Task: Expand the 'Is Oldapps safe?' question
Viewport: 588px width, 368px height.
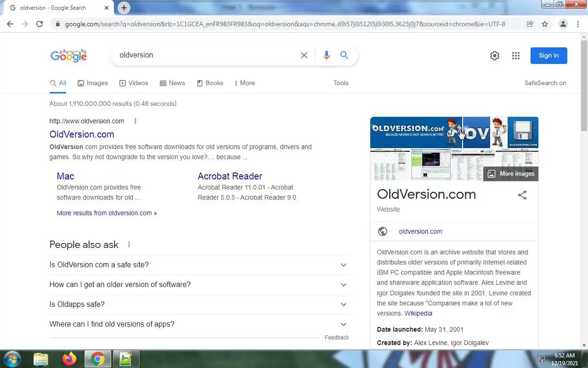Action: (x=199, y=305)
